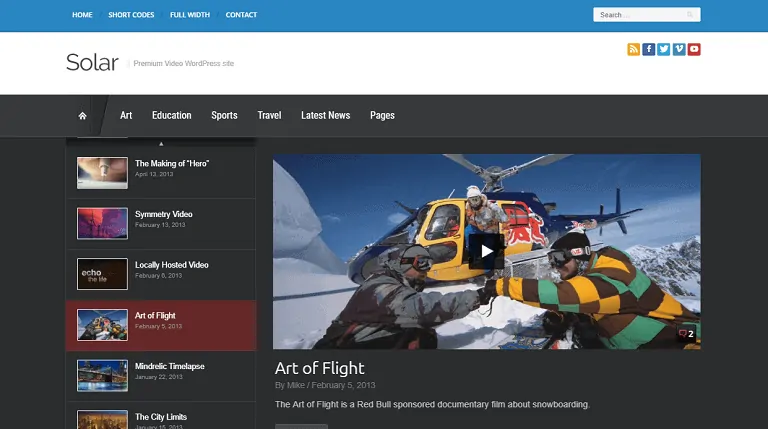Open the Facebook social icon
The height and width of the screenshot is (429, 768).
click(648, 49)
